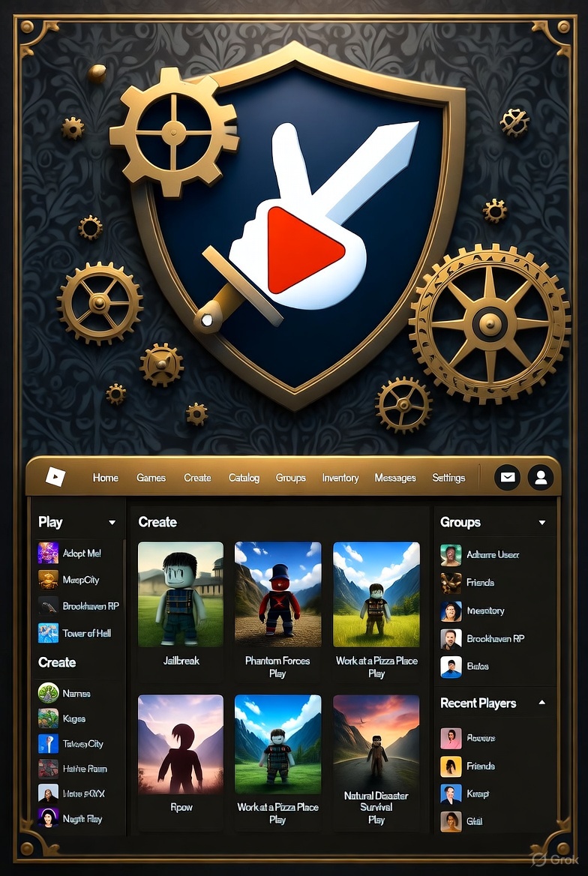The image size is (588, 876).
Task: Expand the Play section dropdown arrow
Action: point(112,523)
